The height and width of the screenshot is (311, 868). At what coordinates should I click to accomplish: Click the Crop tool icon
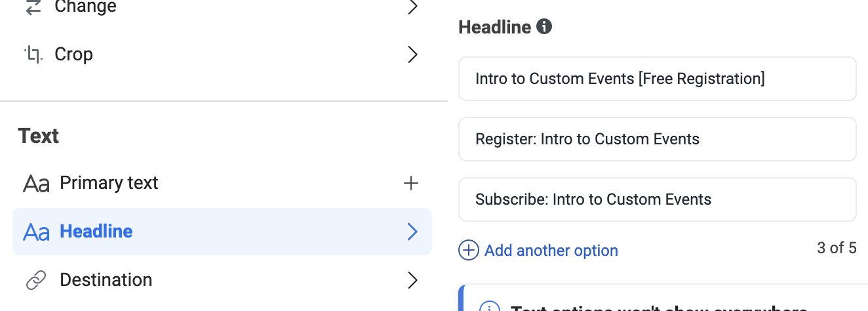(33, 54)
